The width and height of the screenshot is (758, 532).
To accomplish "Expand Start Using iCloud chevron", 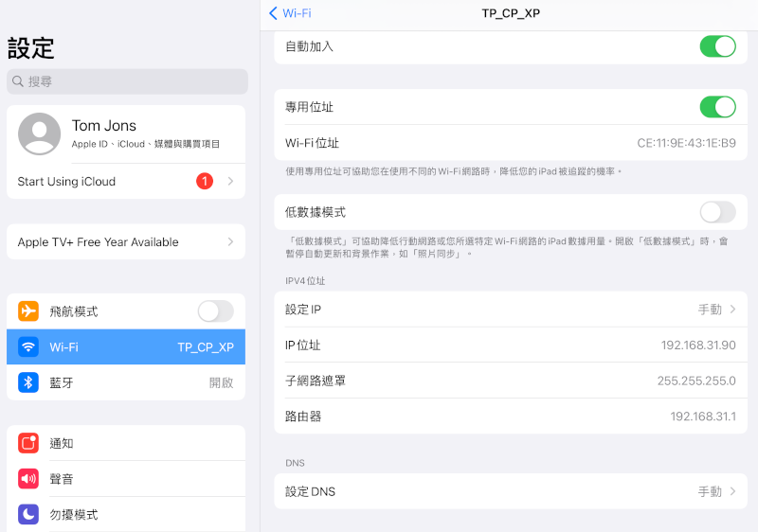I will coord(230,181).
